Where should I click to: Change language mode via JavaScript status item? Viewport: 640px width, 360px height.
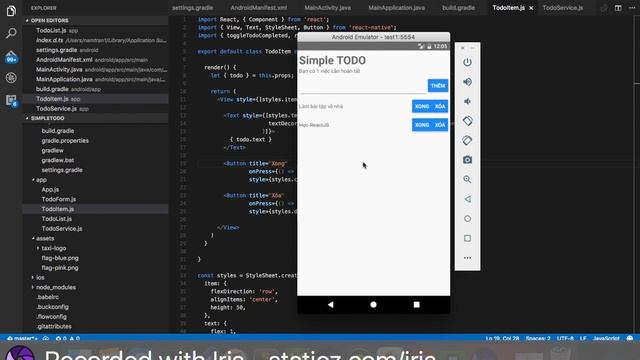[606, 338]
